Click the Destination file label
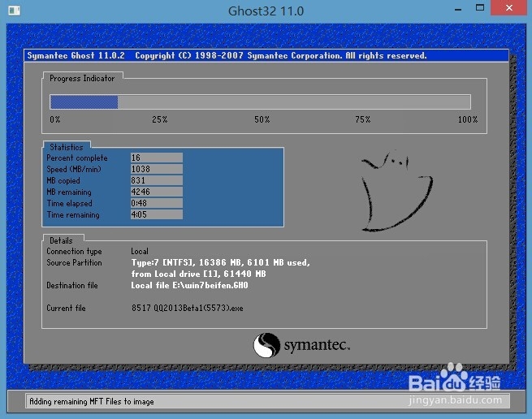The height and width of the screenshot is (419, 532). point(72,285)
